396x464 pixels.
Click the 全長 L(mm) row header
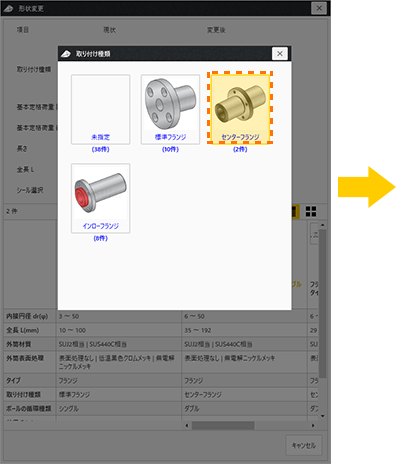(x=30, y=330)
